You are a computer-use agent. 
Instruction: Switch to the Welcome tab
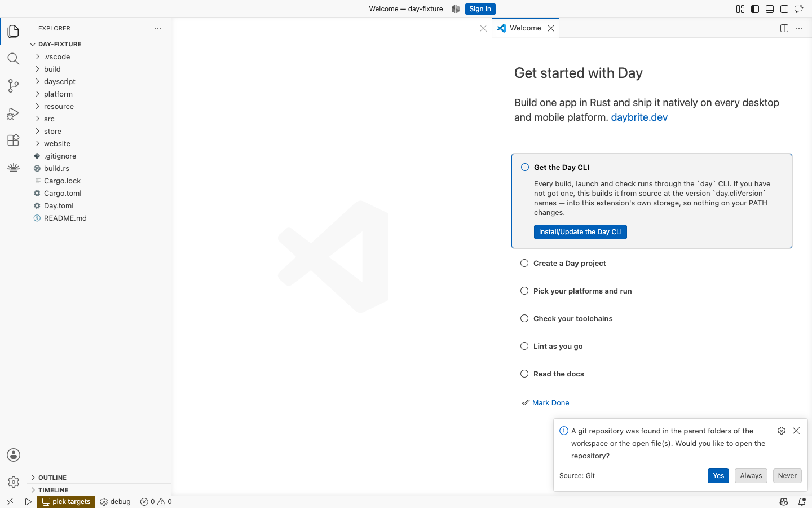pyautogui.click(x=525, y=28)
